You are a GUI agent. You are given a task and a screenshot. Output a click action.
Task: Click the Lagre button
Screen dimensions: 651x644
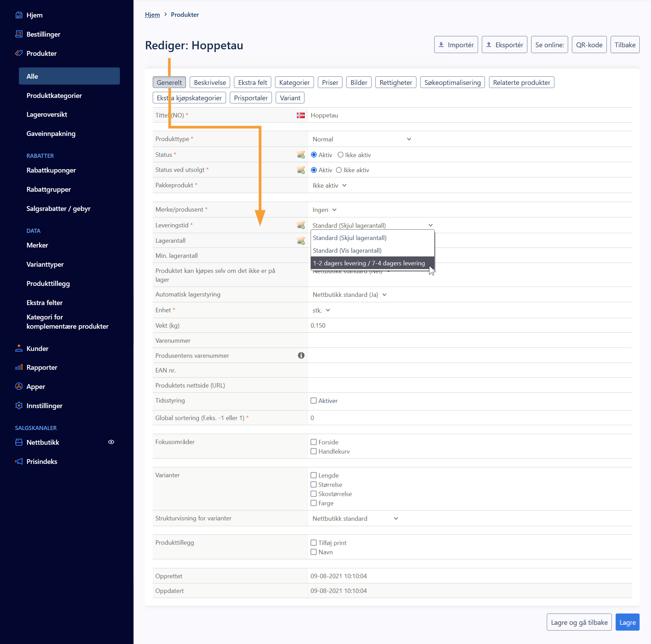628,622
